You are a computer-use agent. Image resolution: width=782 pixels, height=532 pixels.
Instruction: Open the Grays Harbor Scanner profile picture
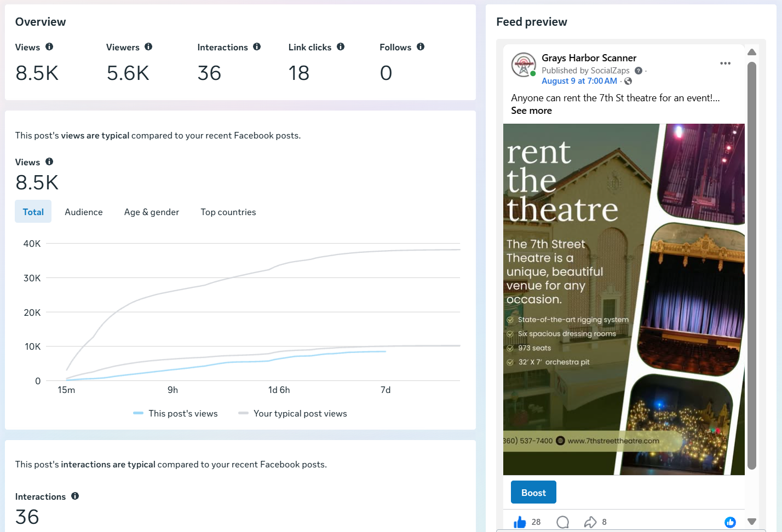[524, 65]
